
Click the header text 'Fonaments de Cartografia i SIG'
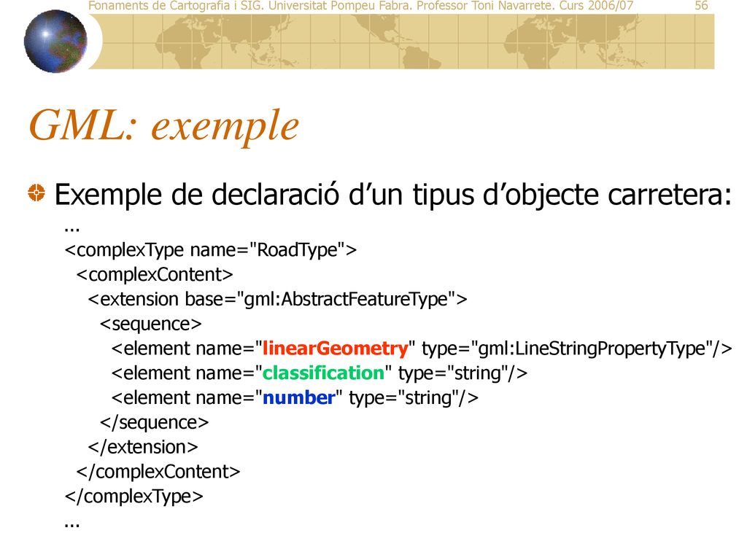click(176, 6)
